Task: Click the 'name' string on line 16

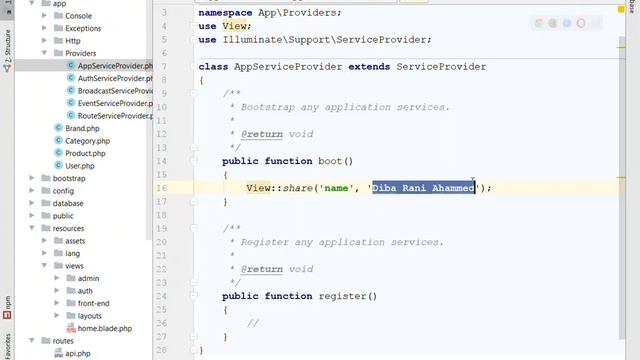Action: (x=336, y=188)
